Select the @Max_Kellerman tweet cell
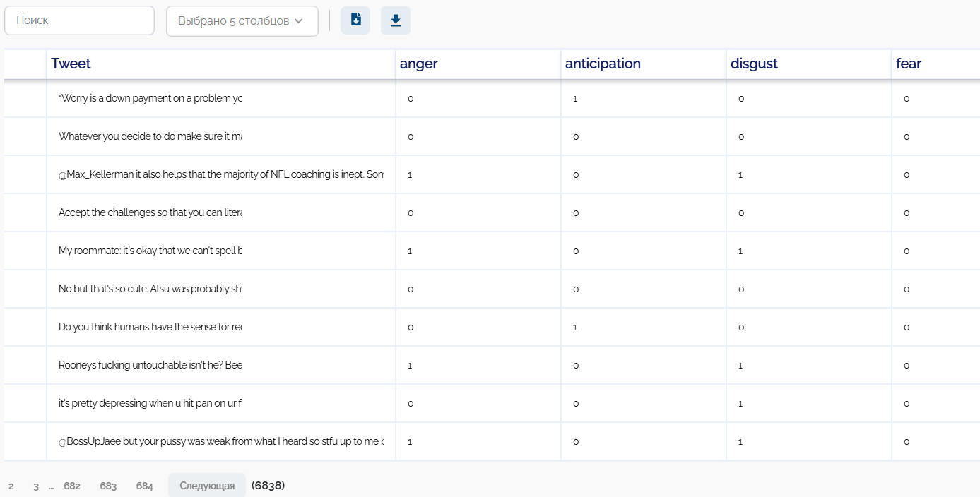 pyautogui.click(x=221, y=175)
